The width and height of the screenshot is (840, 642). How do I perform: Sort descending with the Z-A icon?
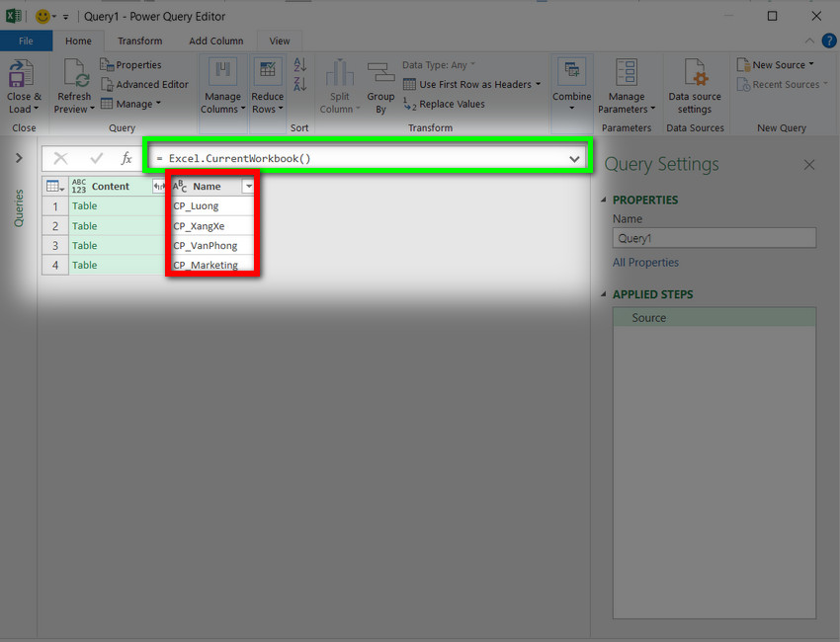(300, 84)
